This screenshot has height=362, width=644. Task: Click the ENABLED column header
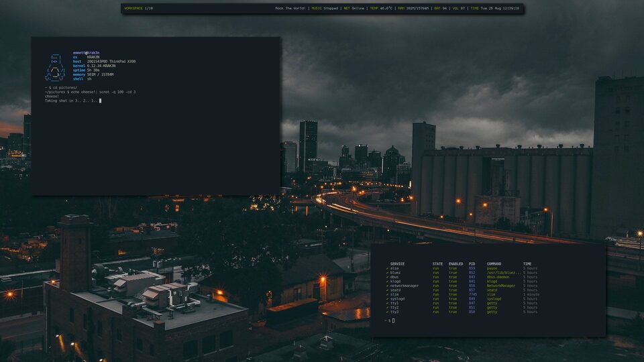[455, 264]
